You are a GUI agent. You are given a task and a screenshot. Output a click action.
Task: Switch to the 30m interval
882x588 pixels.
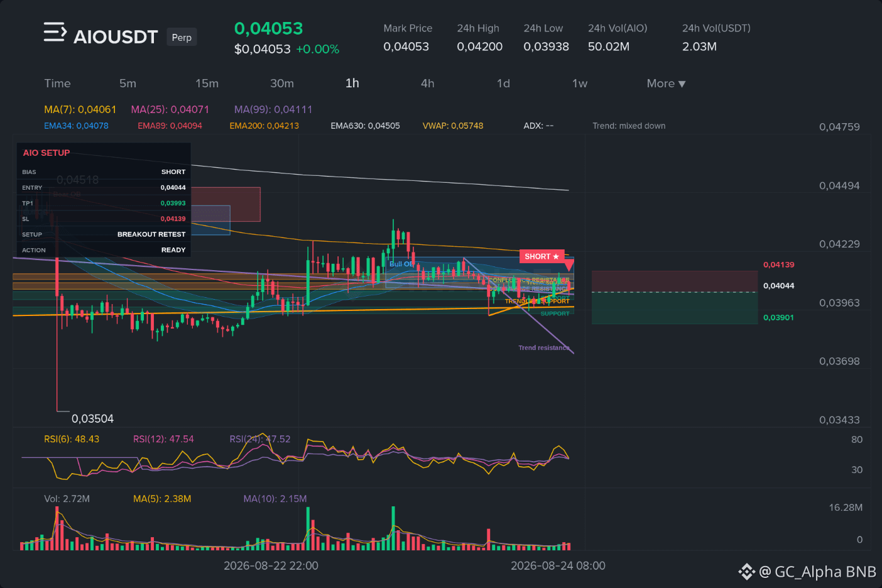(282, 84)
